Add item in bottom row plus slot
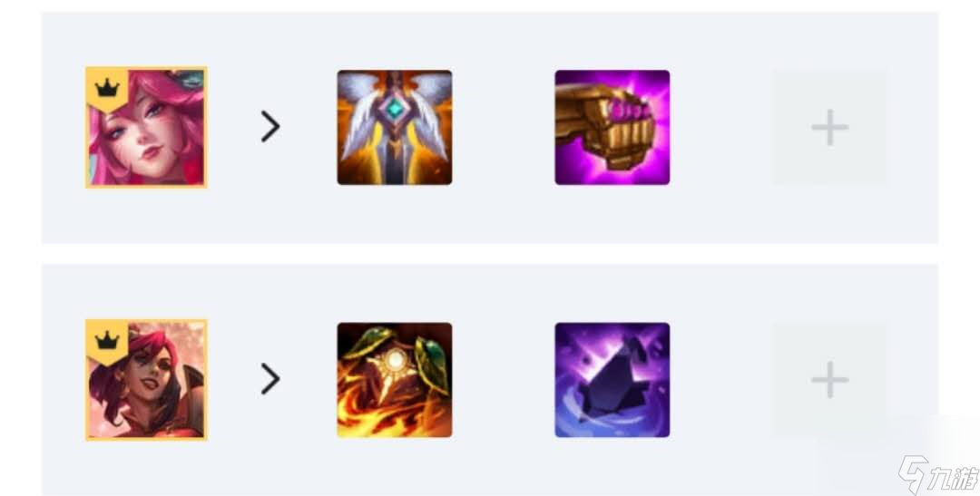 pyautogui.click(x=829, y=380)
